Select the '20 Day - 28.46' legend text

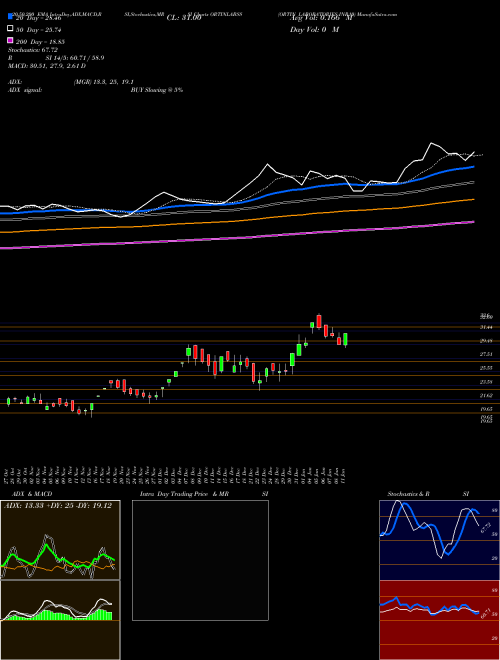39,18
